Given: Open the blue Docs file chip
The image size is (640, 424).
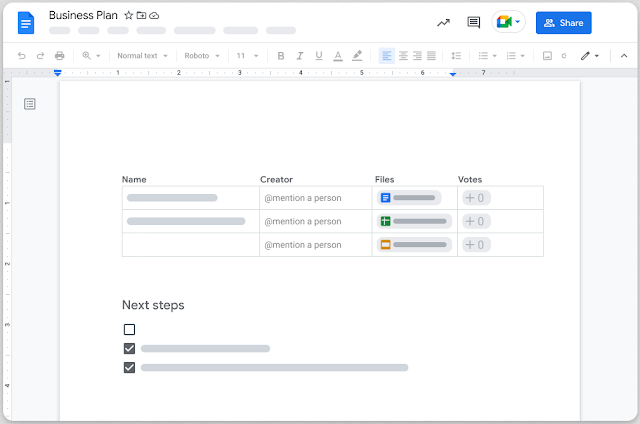Looking at the screenshot, I should coord(409,198).
